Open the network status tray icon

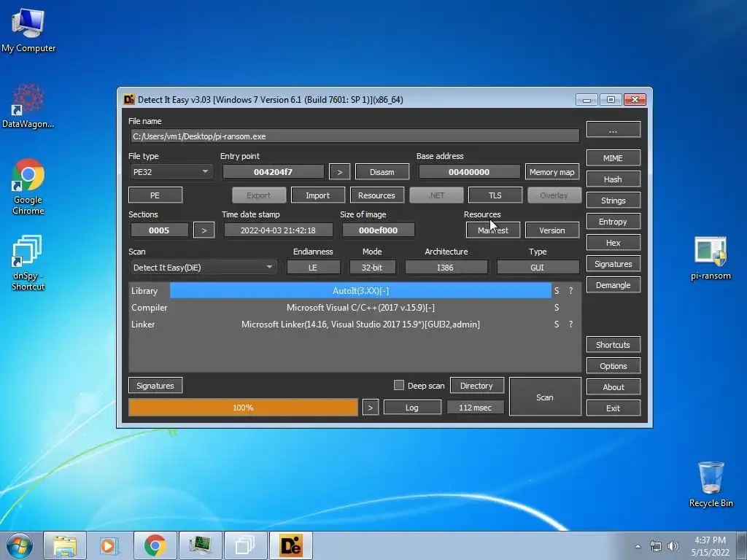656,546
